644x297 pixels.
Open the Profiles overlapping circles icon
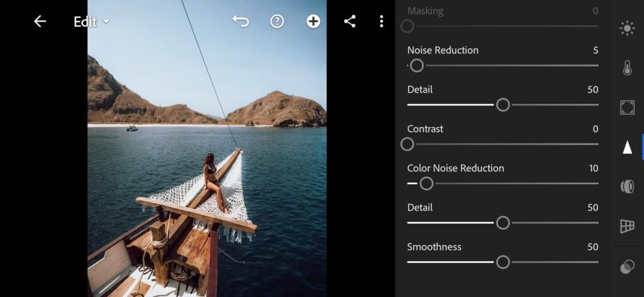pyautogui.click(x=627, y=267)
